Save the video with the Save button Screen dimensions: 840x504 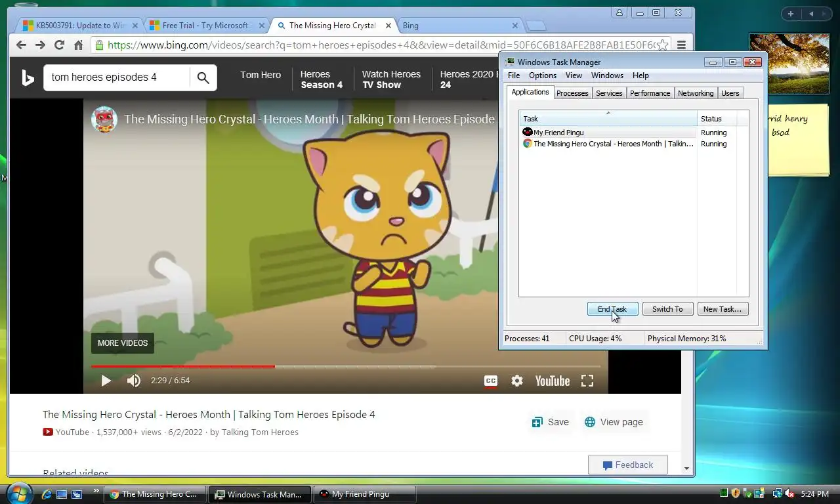point(551,422)
